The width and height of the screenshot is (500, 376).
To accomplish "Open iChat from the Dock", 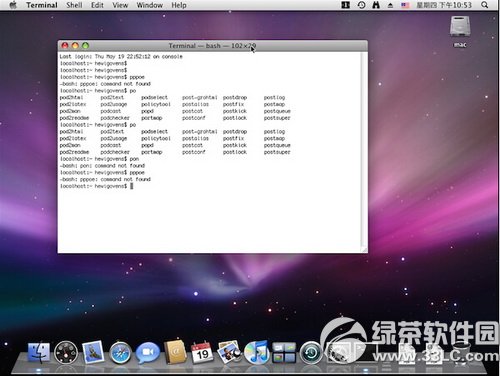I will [x=148, y=353].
